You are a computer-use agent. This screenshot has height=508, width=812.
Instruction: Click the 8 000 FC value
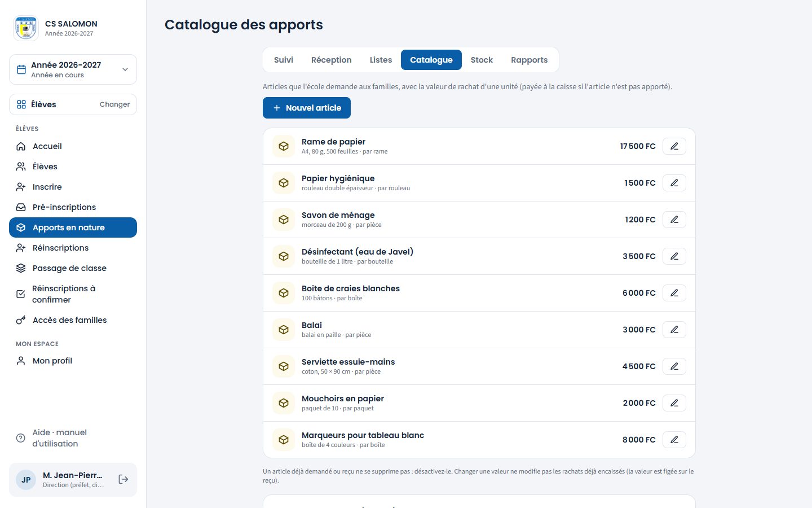pos(639,440)
